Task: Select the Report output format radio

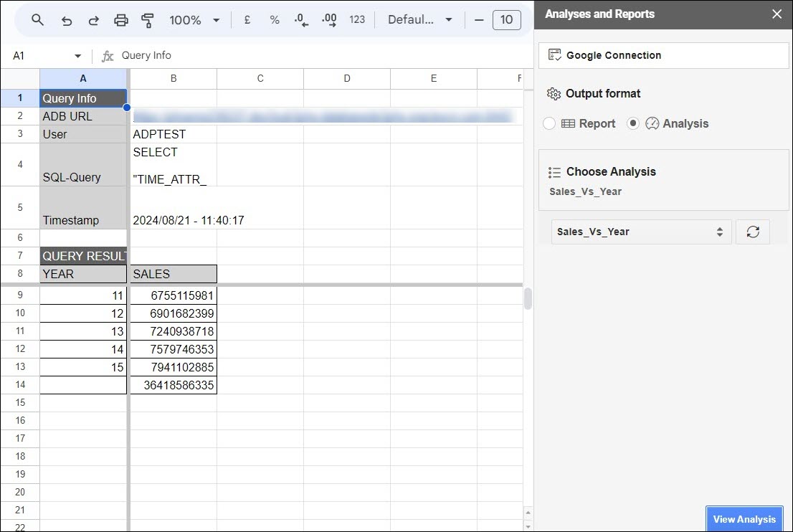Action: tap(549, 123)
